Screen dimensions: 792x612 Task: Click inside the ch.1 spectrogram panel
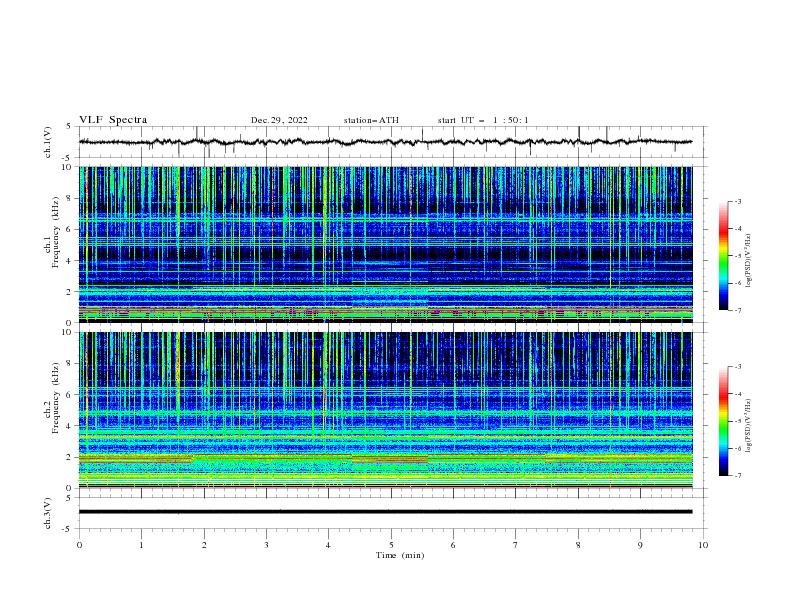point(385,244)
